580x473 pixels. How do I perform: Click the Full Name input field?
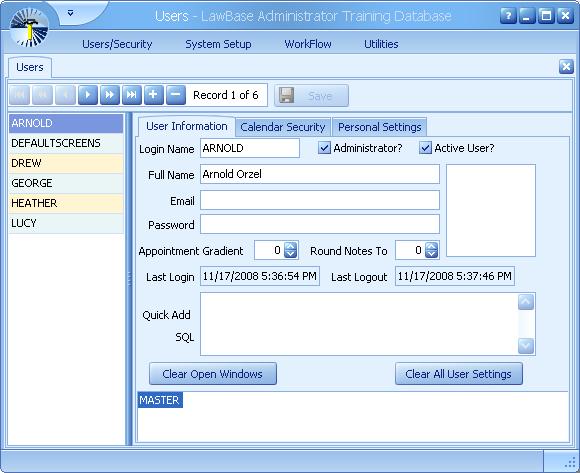pyautogui.click(x=320, y=174)
